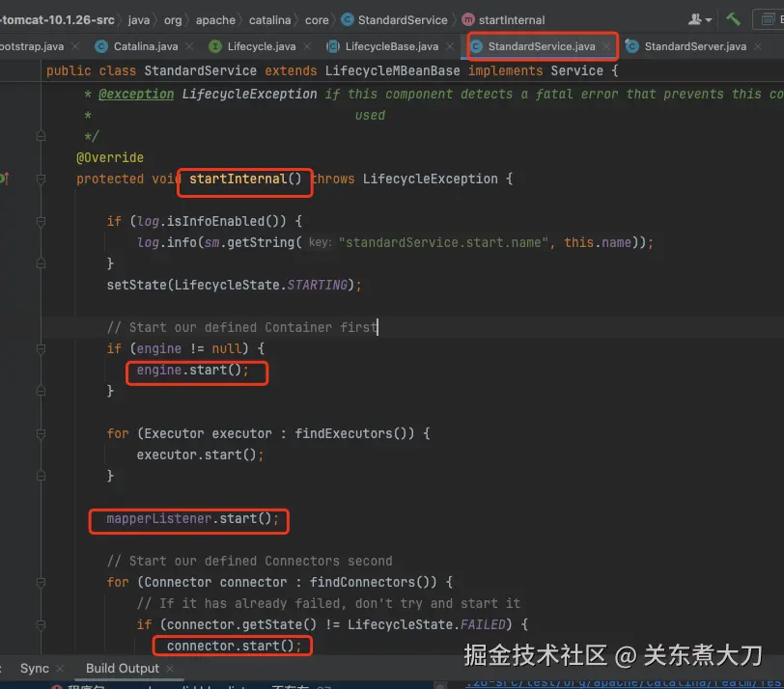
Task: Open the Sync tab in build panel
Action: (x=35, y=668)
